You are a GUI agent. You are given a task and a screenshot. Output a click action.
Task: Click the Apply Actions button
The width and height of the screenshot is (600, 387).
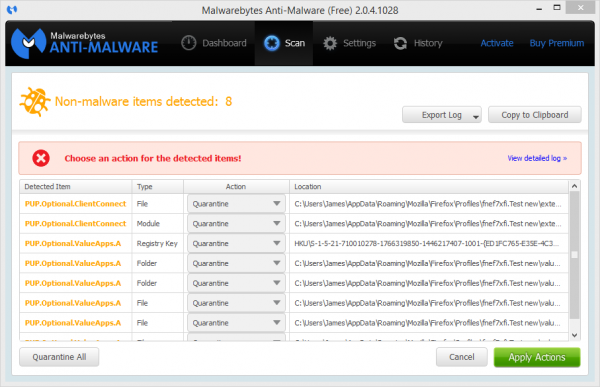click(x=536, y=357)
